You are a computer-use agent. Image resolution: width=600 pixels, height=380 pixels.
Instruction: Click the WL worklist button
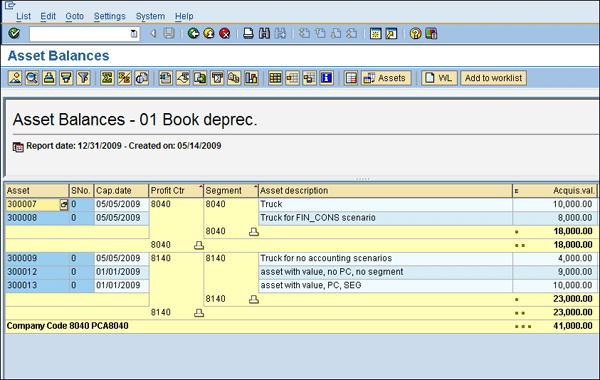tap(439, 78)
